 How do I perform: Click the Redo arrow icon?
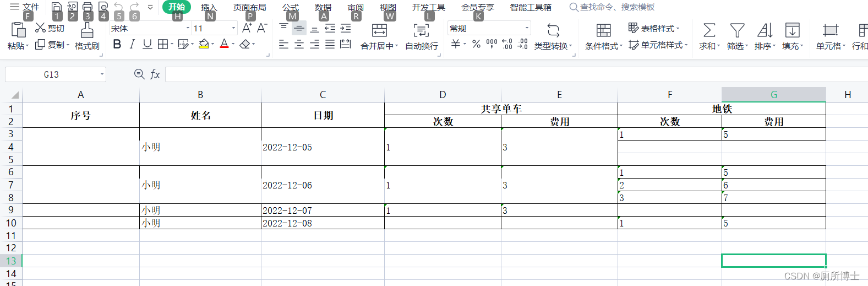[x=134, y=7]
